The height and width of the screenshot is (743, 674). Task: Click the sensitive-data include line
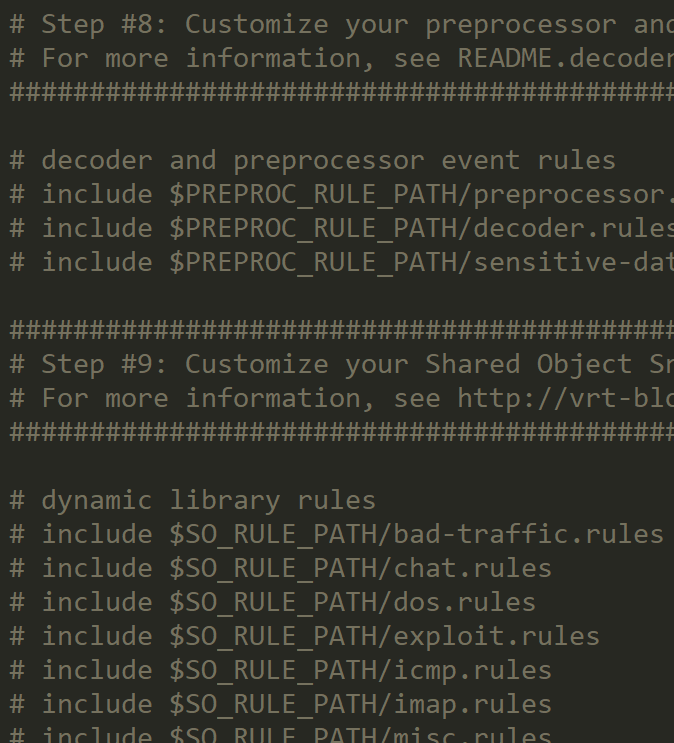click(342, 263)
